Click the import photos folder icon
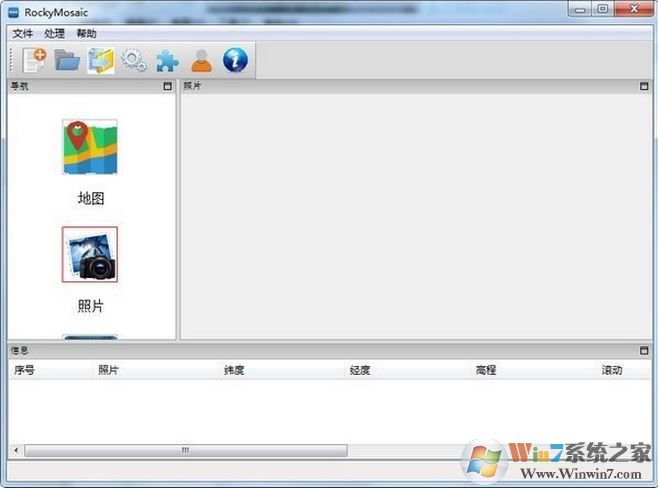 pyautogui.click(x=101, y=61)
